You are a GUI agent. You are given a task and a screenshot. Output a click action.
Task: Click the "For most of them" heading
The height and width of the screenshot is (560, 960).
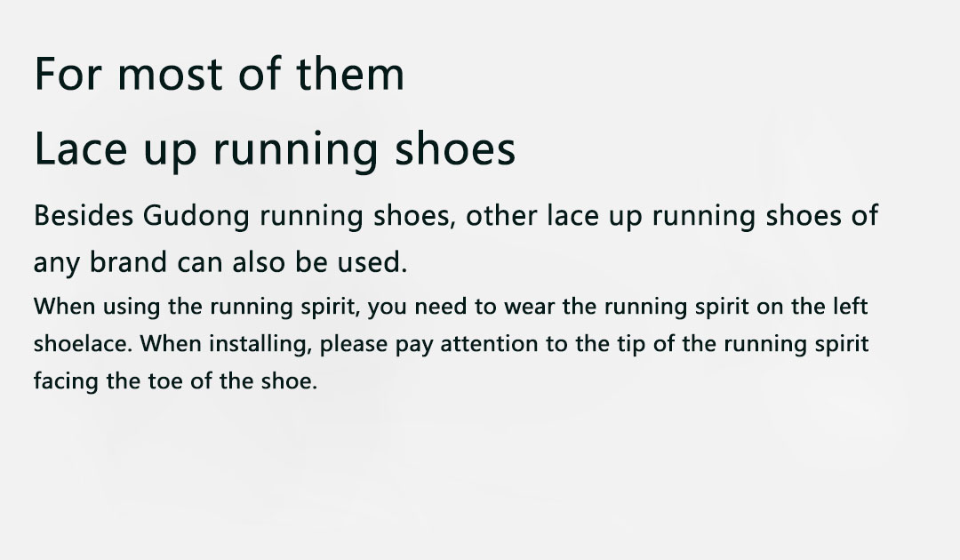click(219, 75)
